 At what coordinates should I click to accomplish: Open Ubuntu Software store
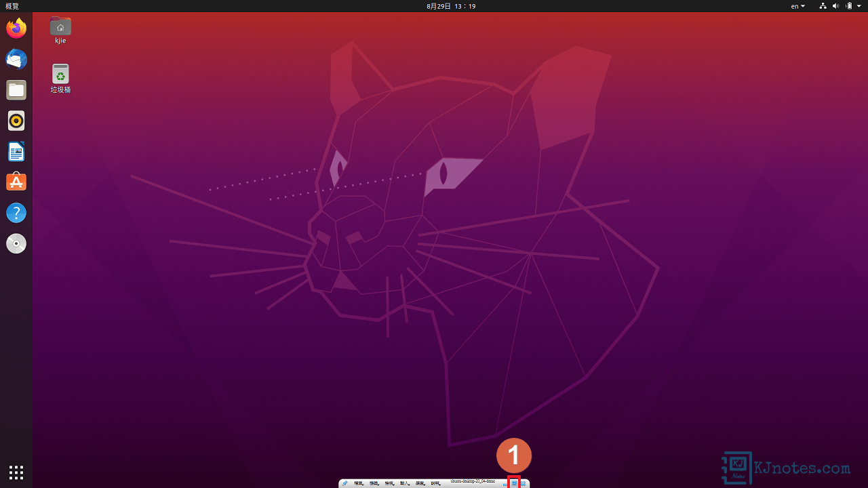click(16, 182)
